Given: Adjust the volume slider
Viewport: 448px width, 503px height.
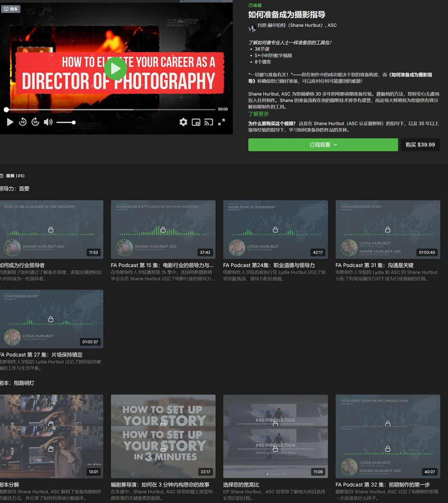Looking at the screenshot, I should [x=66, y=122].
